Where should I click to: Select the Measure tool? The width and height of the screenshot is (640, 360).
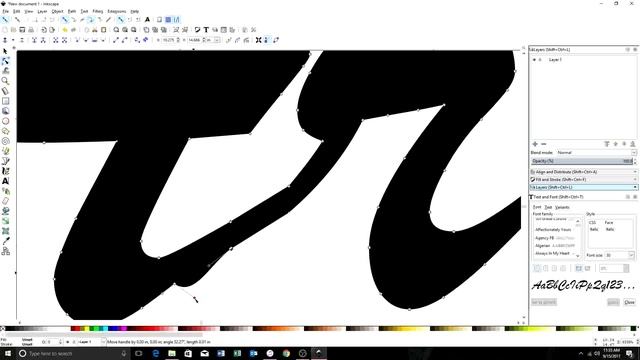5,91
